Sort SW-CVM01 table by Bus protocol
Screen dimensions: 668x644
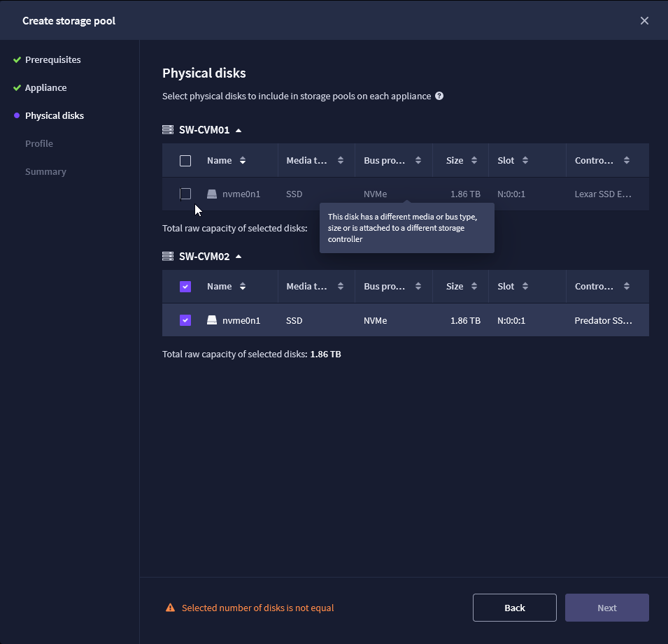[418, 160]
